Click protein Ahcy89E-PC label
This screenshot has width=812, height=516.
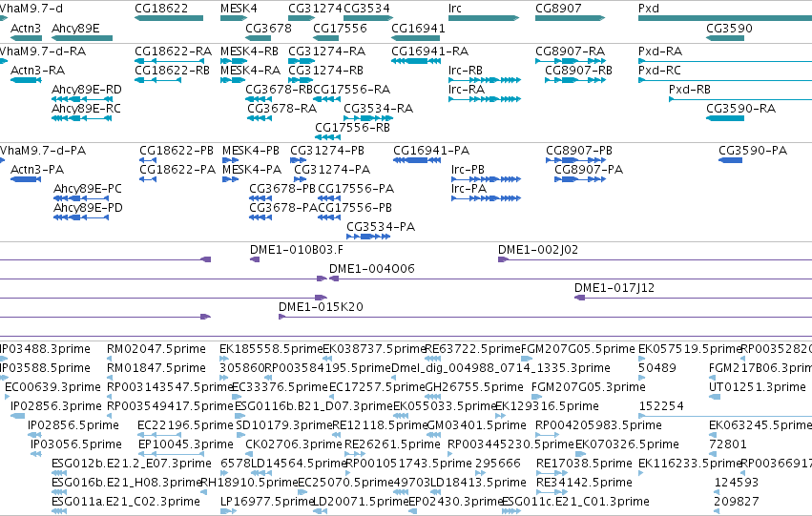(88, 189)
